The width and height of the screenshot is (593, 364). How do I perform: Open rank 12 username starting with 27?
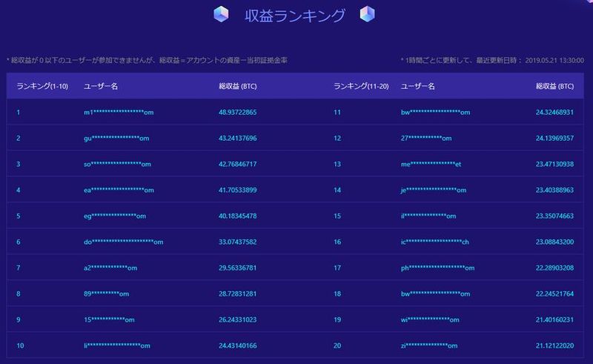click(426, 138)
